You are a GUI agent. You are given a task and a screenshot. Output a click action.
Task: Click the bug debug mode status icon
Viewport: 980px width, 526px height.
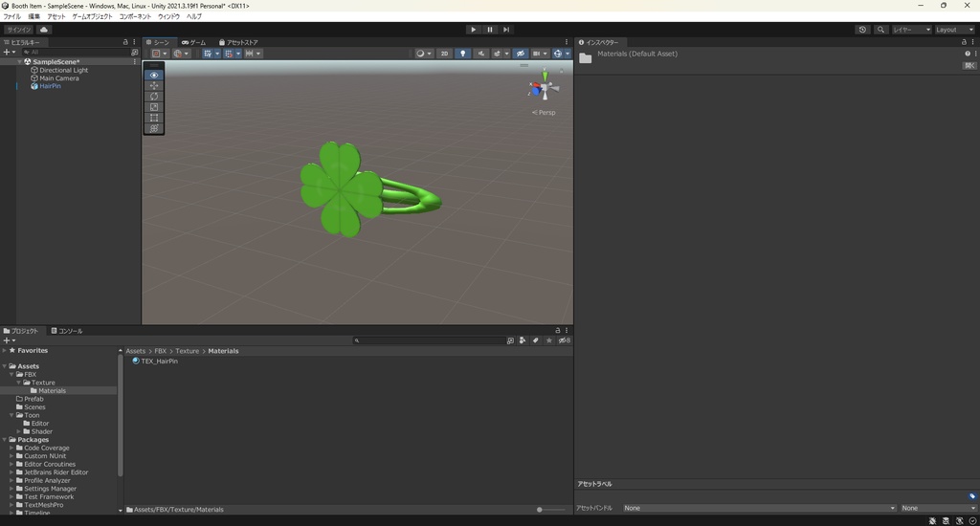click(x=932, y=520)
